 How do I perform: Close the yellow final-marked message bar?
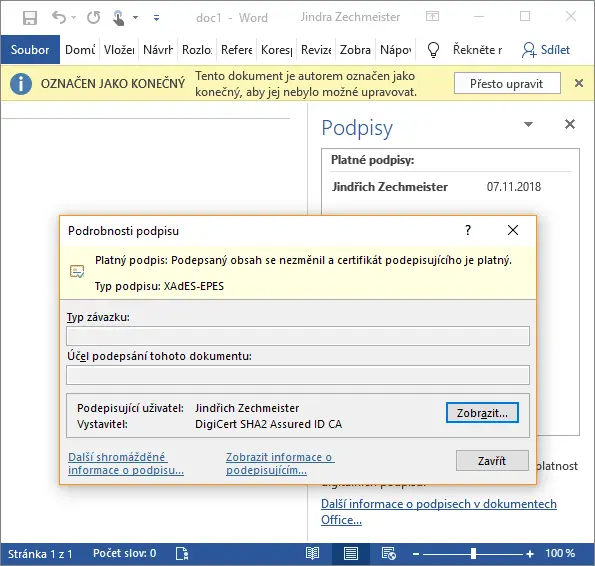(x=579, y=83)
